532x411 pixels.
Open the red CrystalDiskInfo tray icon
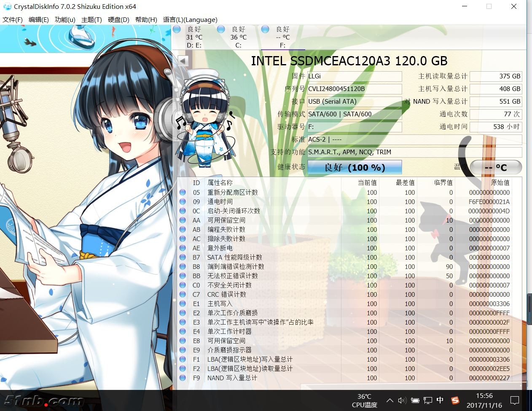pyautogui.click(x=455, y=400)
